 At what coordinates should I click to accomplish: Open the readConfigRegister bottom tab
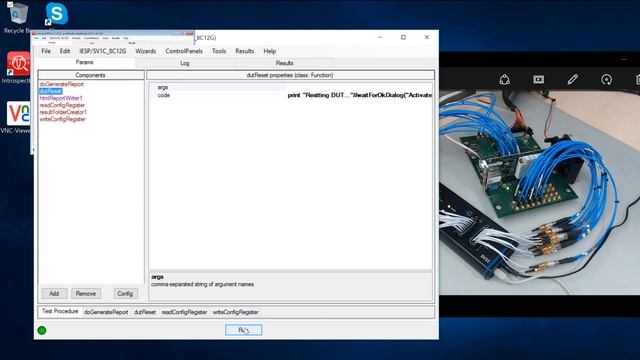[184, 312]
